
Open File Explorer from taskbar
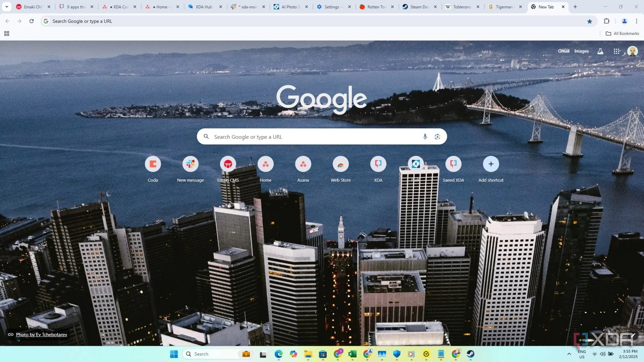pyautogui.click(x=308, y=354)
